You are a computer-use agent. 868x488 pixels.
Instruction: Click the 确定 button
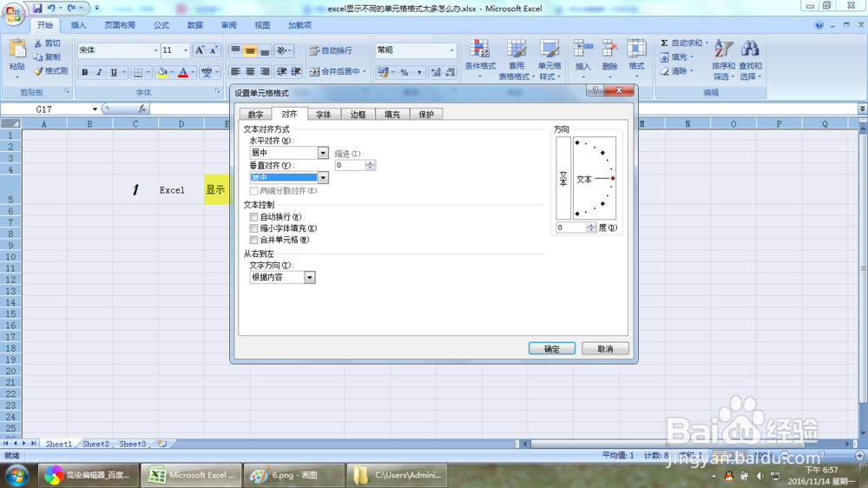pos(552,348)
